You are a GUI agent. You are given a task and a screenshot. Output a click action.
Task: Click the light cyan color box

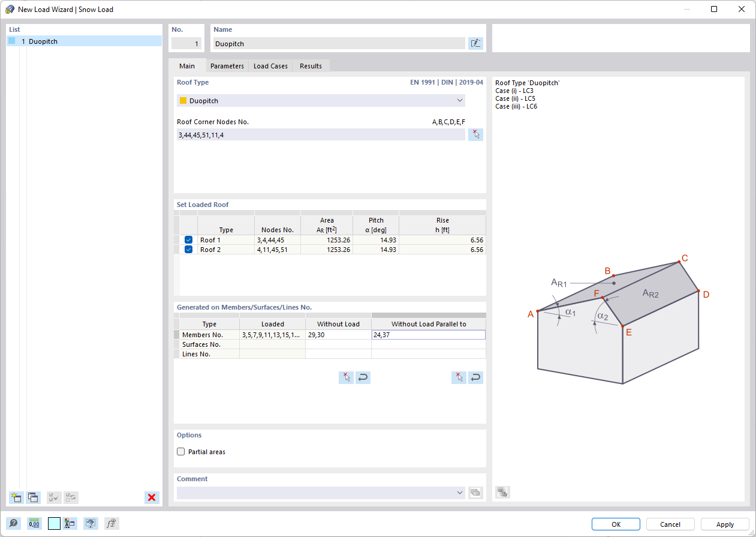[x=54, y=523]
